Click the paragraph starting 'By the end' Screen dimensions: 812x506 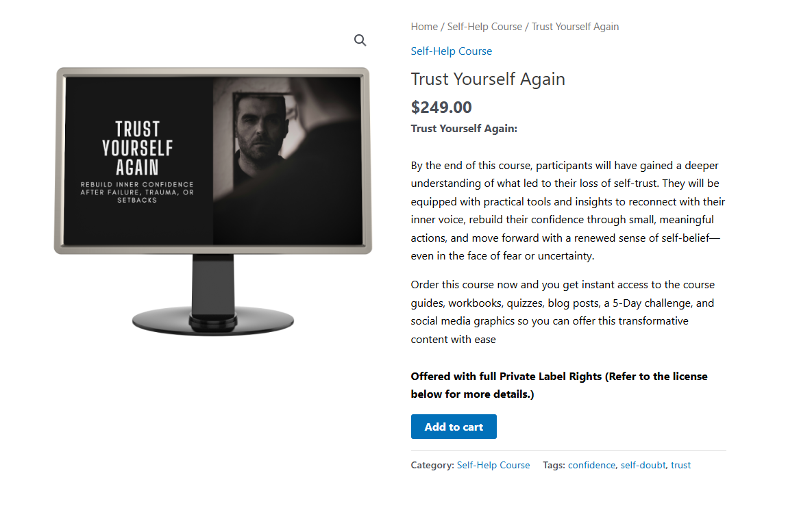point(568,211)
